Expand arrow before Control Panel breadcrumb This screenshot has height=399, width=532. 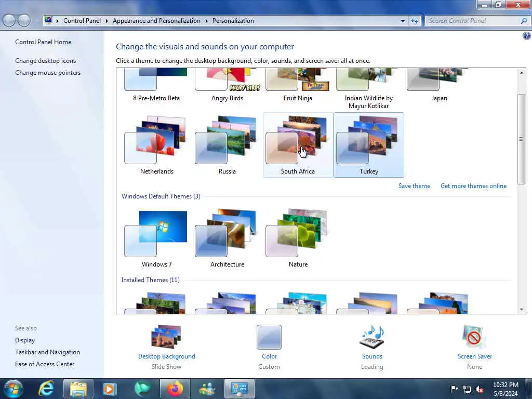pos(57,21)
